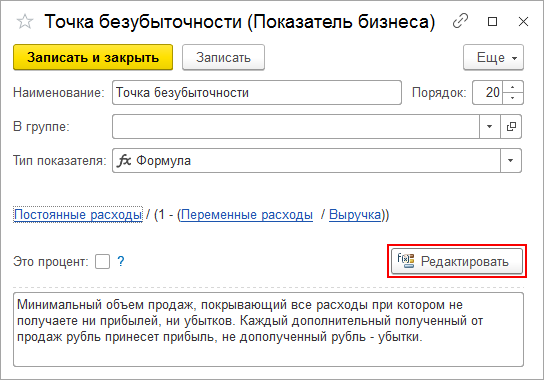
Task: Copy link to this form via chain icon
Action: tap(460, 21)
